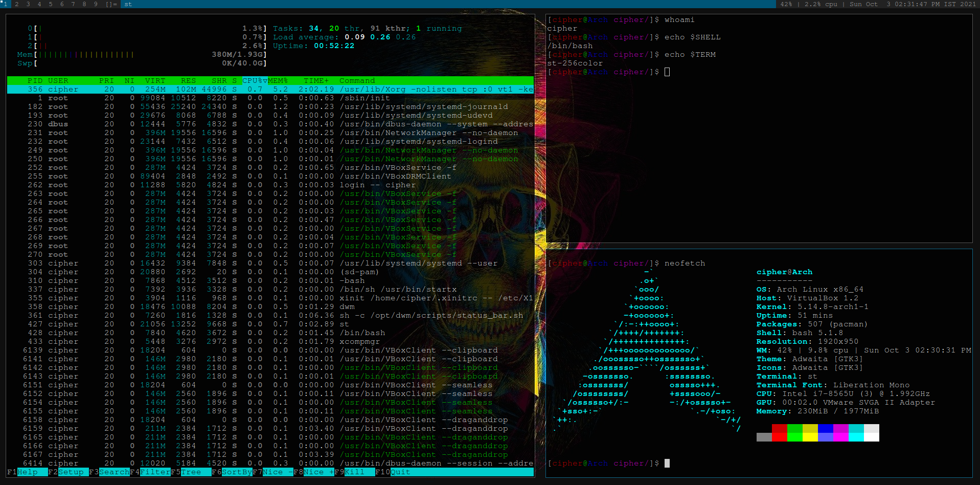This screenshot has height=485, width=980.
Task: Click the cpu percentage in status bar
Action: click(821, 4)
